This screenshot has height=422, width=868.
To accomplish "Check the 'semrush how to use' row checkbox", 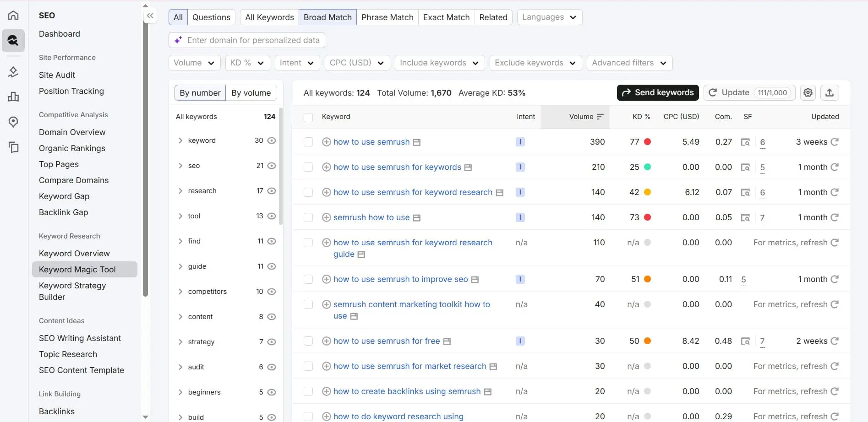I will pos(308,217).
